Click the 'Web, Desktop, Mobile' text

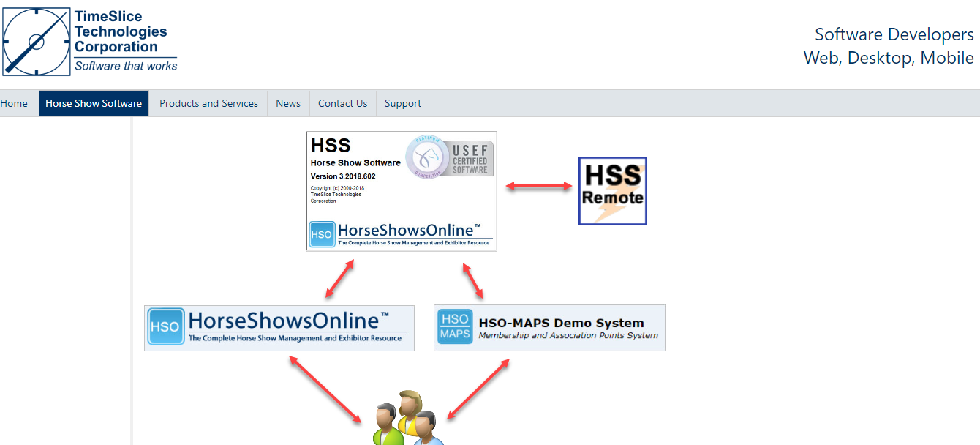[x=889, y=58]
